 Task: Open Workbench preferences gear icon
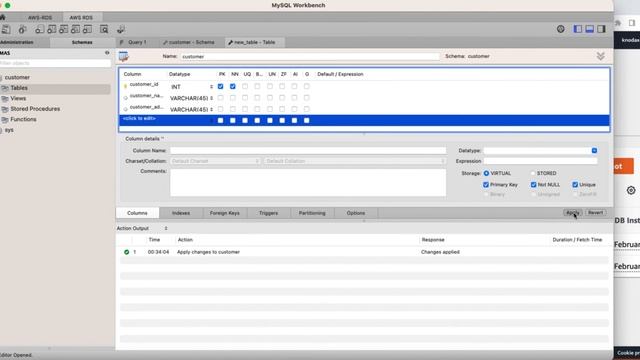click(x=561, y=29)
